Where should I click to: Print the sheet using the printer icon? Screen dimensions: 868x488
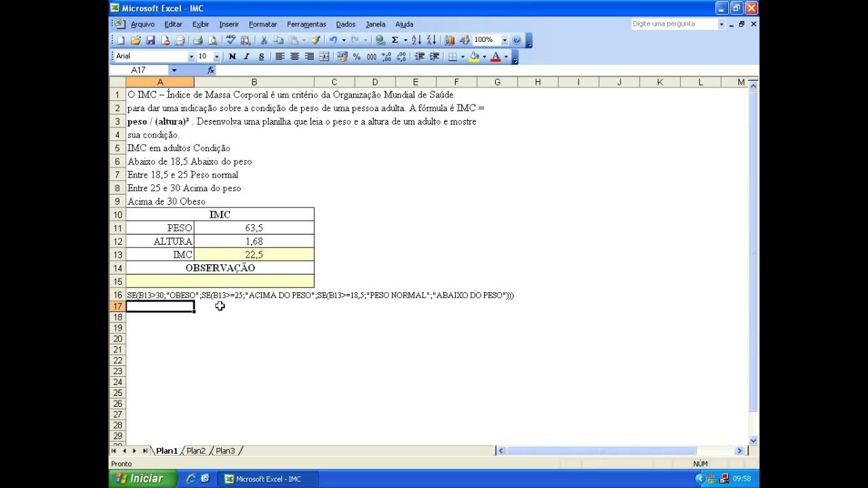(198, 40)
